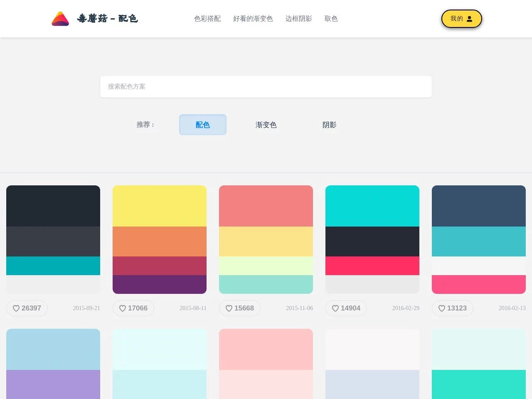Click the user icon in 我的 button
Image resolution: width=532 pixels, height=399 pixels.
tap(470, 19)
